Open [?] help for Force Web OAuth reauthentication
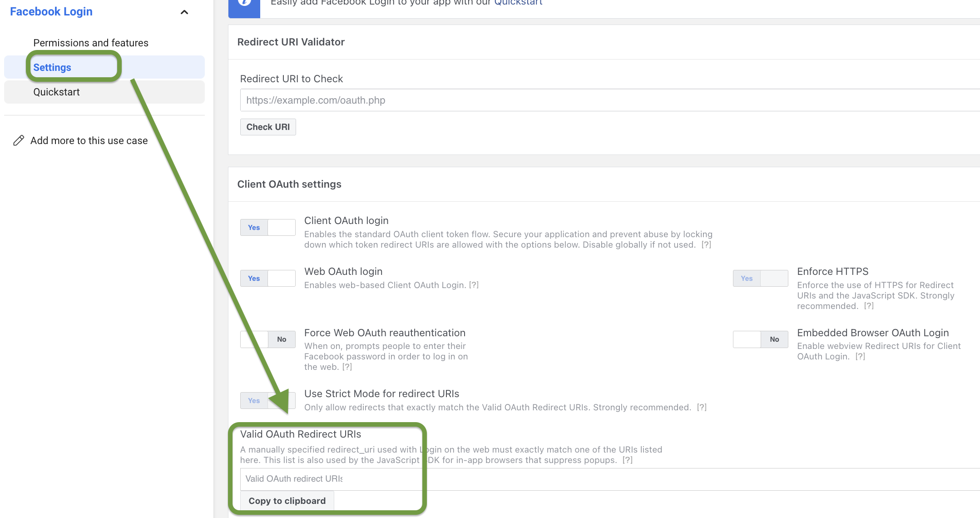 [x=347, y=367]
